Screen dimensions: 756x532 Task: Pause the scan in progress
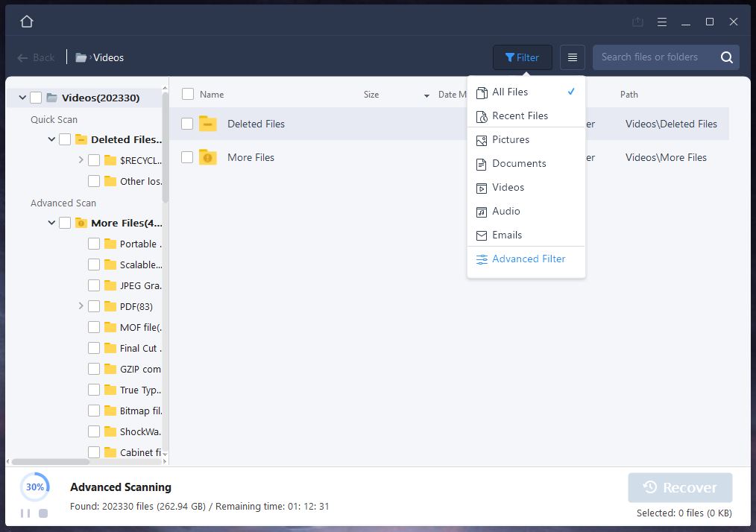(25, 513)
